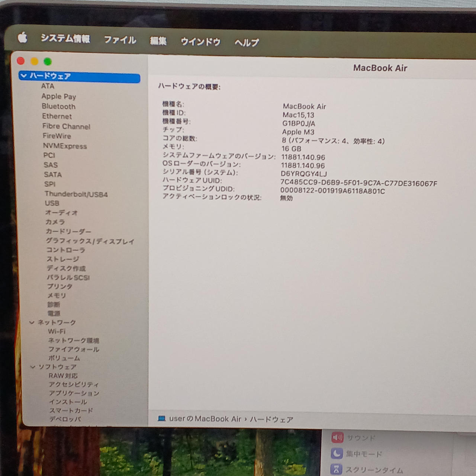Image resolution: width=476 pixels, height=476 pixels.
Task: Open the Apple logo menu
Action: 23,38
